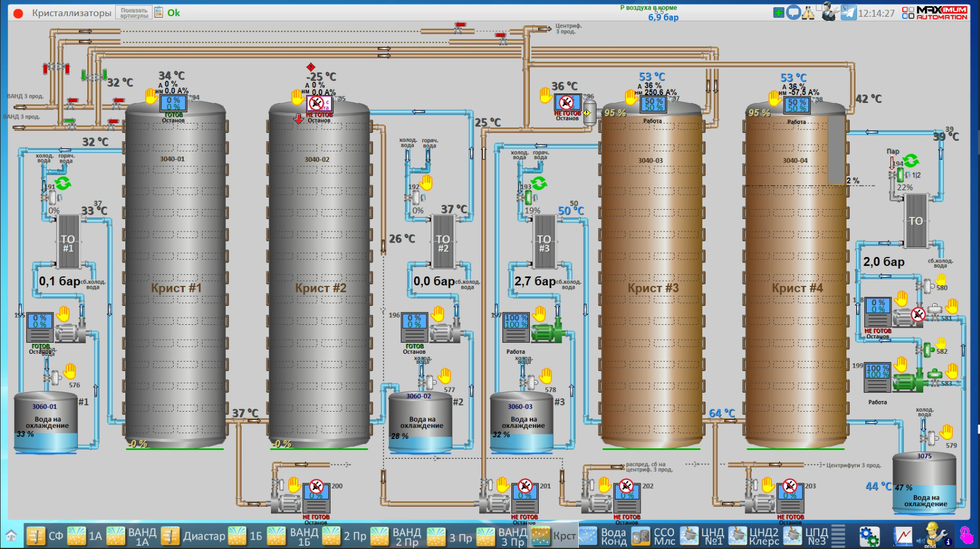Click the Telegram paper plane icon

848,13
